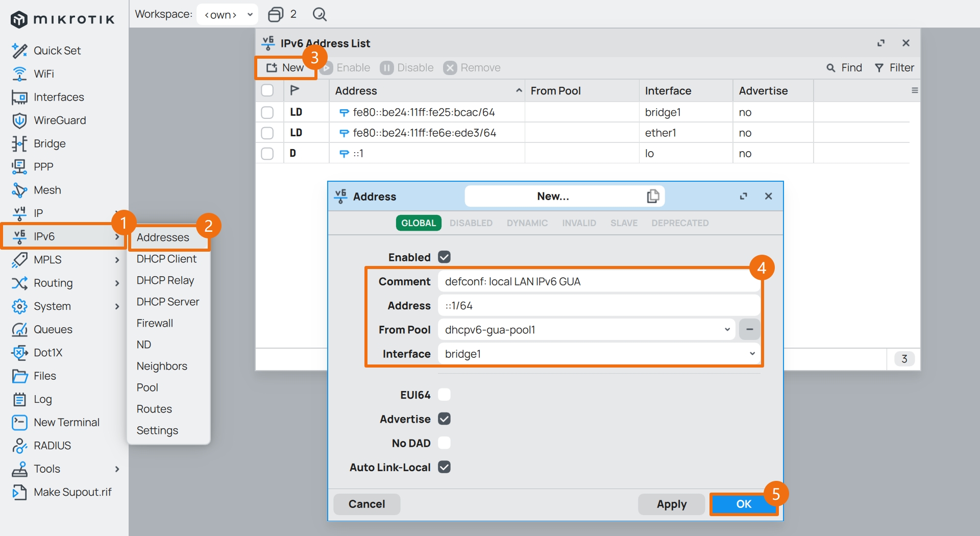980x536 pixels.
Task: Click the Address input field
Action: (x=599, y=306)
